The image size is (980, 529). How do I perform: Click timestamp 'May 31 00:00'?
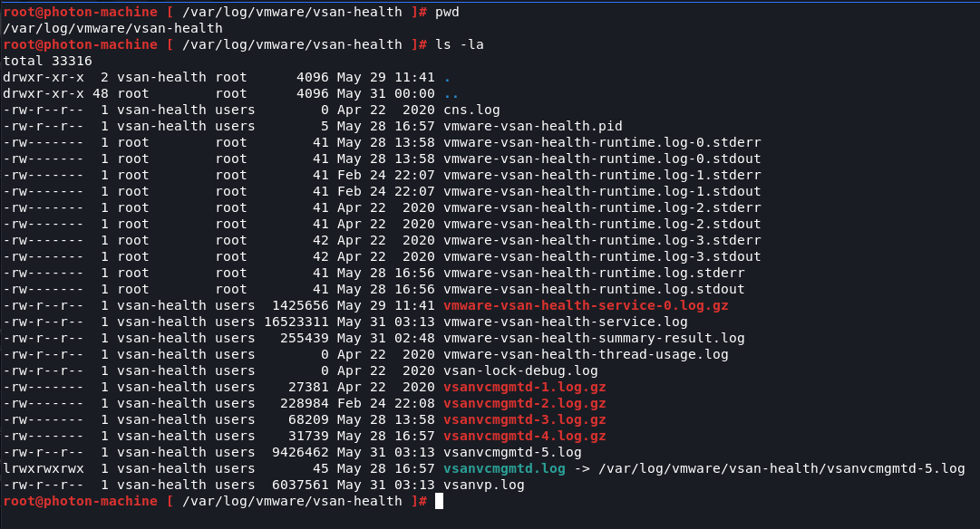click(x=385, y=93)
